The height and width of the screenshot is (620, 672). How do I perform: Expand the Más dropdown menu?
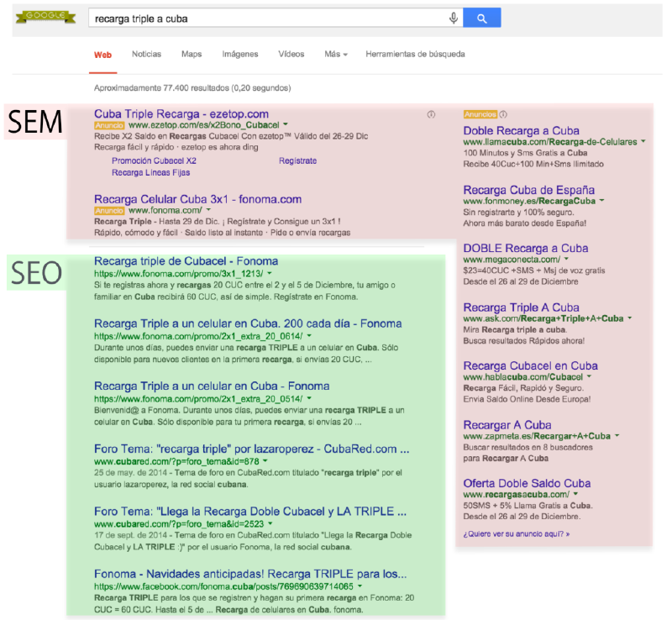pyautogui.click(x=336, y=54)
